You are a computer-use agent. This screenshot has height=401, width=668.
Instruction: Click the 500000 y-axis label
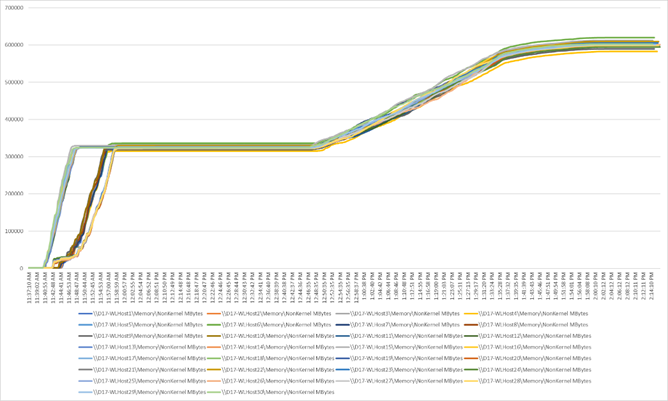click(14, 82)
